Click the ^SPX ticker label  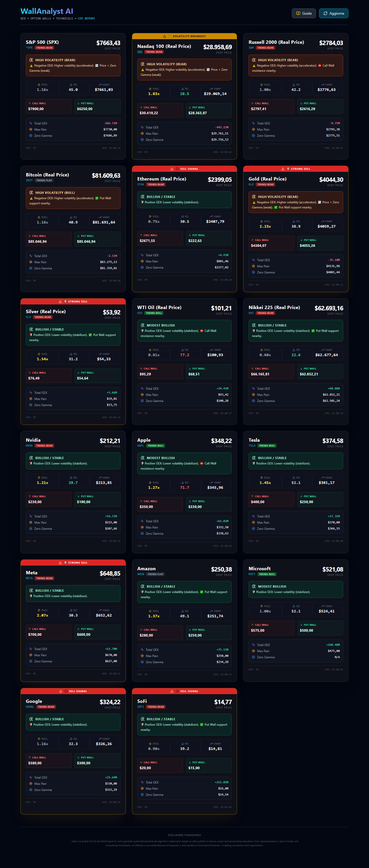[x=29, y=48]
